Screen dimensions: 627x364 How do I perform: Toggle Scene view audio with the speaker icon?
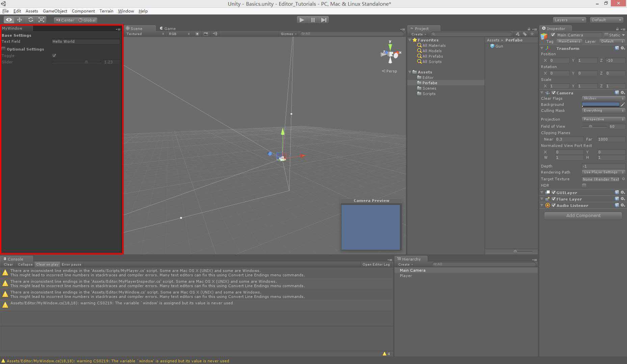click(x=215, y=34)
